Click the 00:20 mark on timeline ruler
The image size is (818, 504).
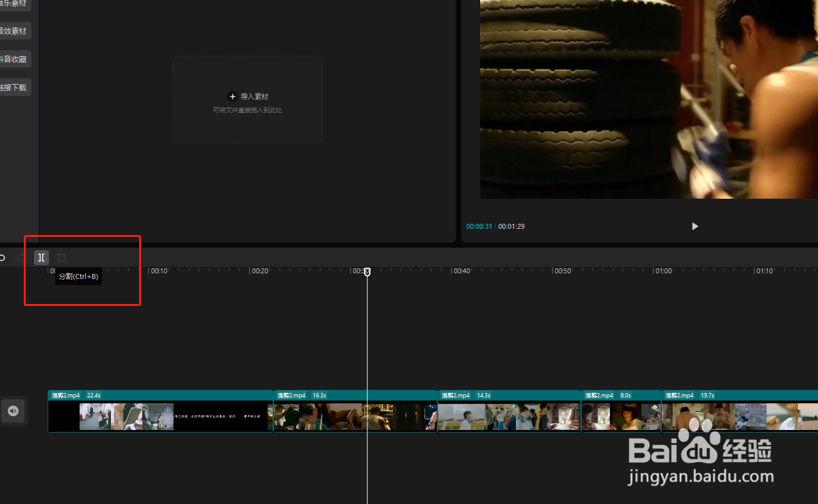pos(260,271)
